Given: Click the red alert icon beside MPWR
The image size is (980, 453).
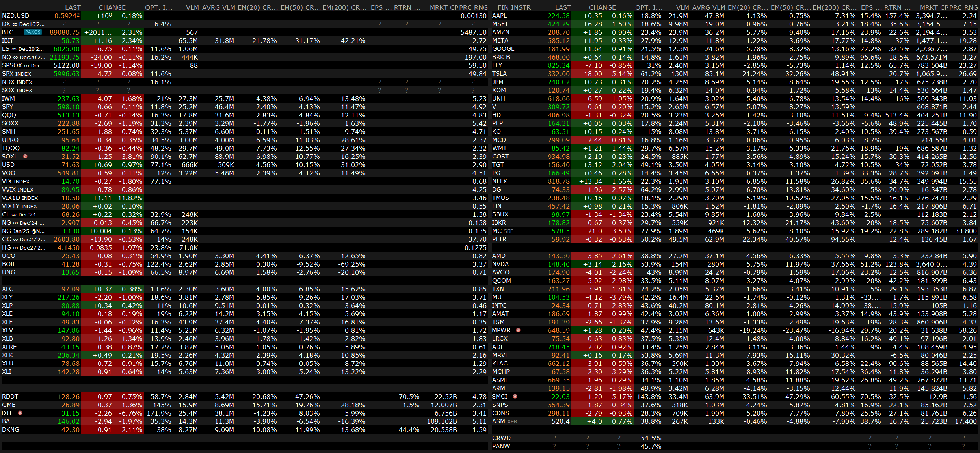Looking at the screenshot, I should 518,330.
